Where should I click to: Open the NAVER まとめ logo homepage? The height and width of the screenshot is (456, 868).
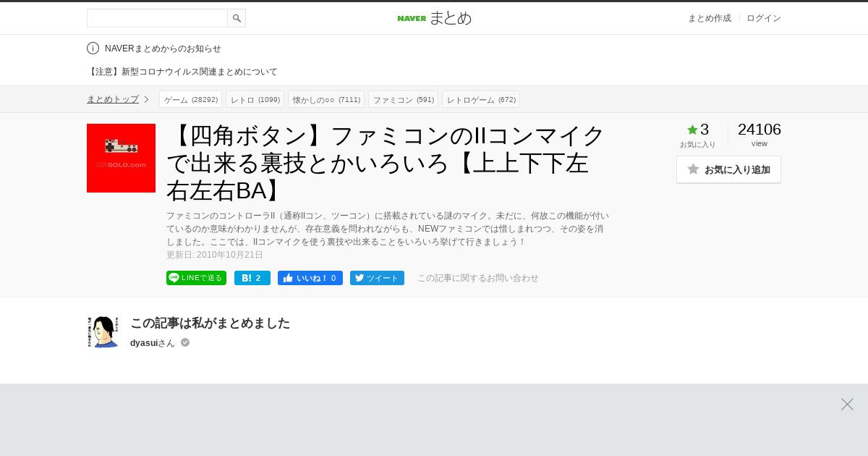click(434, 18)
